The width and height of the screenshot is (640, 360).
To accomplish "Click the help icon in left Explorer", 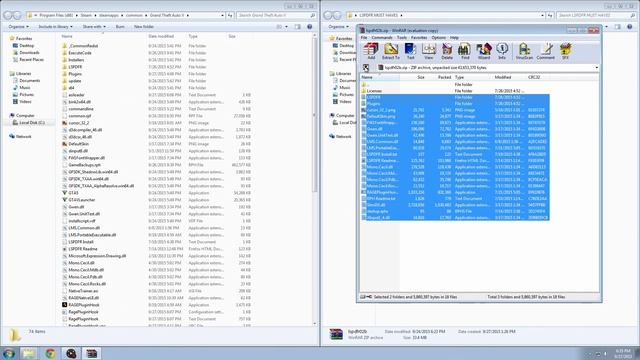I will 309,27.
